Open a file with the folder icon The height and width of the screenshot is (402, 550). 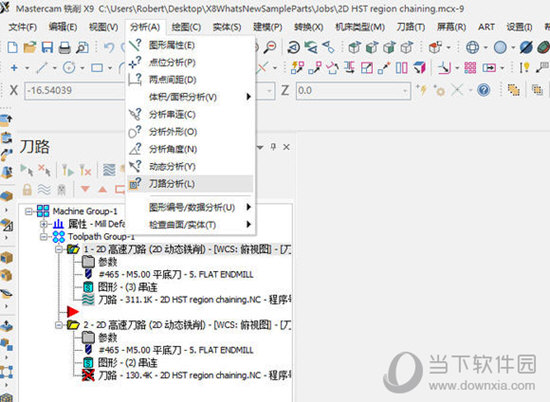(x=30, y=47)
